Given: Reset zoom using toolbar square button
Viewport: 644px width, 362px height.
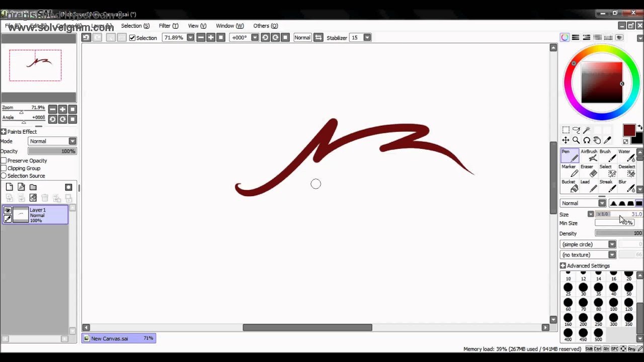Looking at the screenshot, I should coord(220,38).
